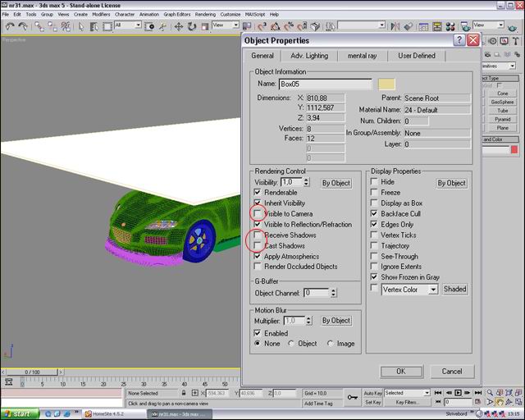Select the Select and Move tool
Viewport: 525px width, 420px height.
click(x=178, y=26)
